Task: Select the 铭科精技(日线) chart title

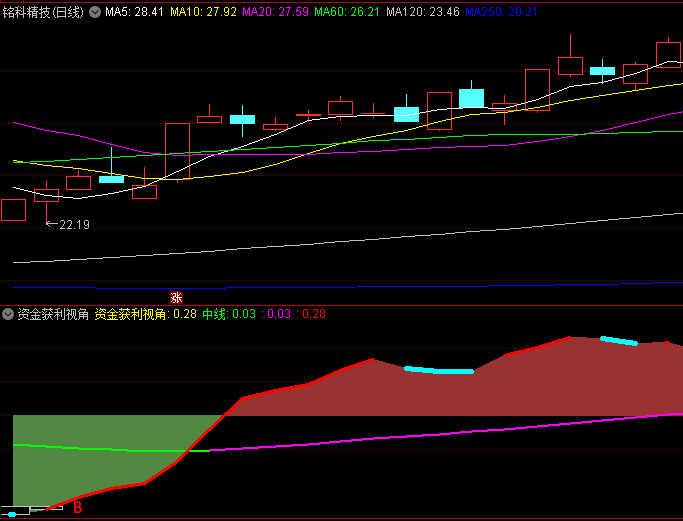Action: 43,12
